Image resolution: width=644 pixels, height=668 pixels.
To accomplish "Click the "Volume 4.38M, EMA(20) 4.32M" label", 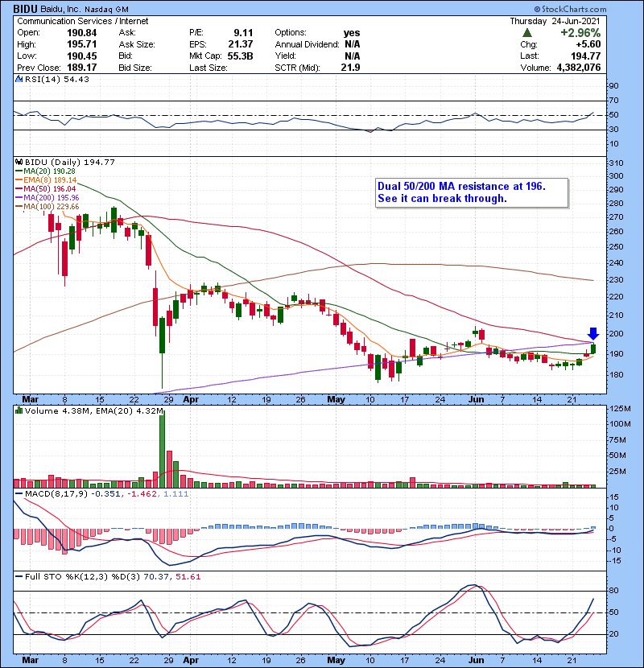I will coord(94,410).
